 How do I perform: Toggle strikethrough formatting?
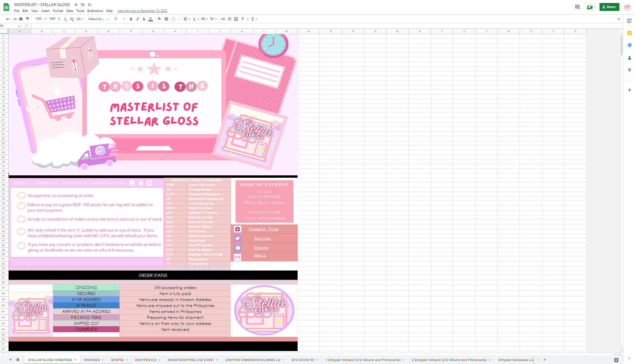tap(144, 19)
